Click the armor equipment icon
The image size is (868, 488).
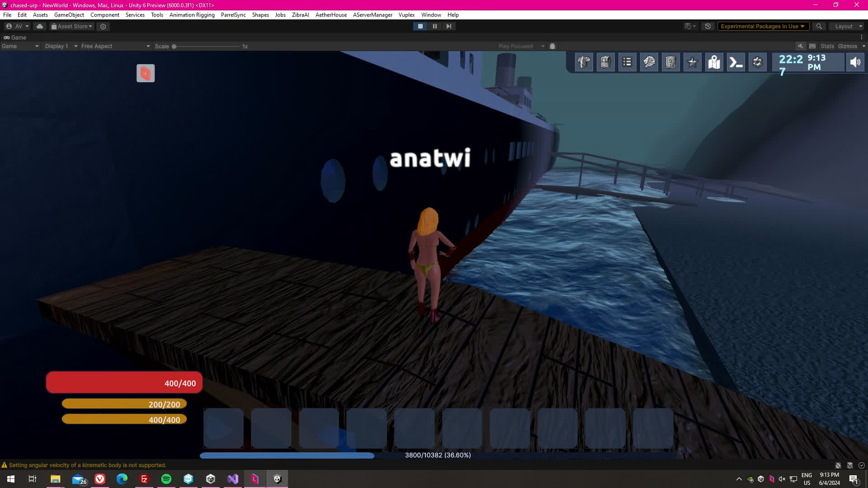pyautogui.click(x=584, y=62)
